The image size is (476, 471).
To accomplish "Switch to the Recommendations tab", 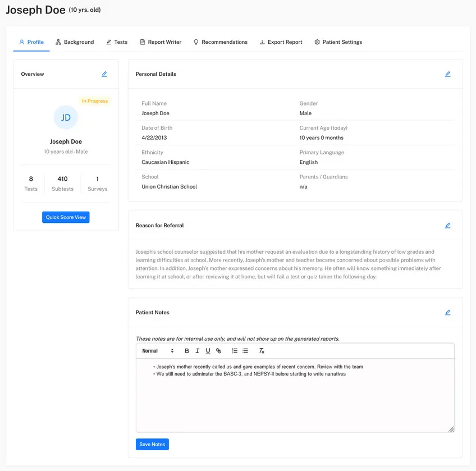I will coord(221,42).
